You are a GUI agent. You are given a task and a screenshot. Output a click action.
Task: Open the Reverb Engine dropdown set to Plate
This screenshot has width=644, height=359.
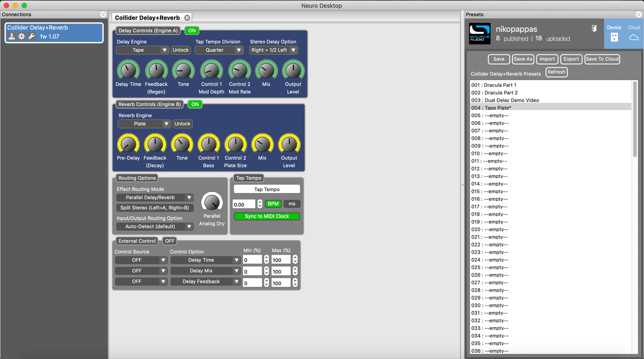(144, 124)
